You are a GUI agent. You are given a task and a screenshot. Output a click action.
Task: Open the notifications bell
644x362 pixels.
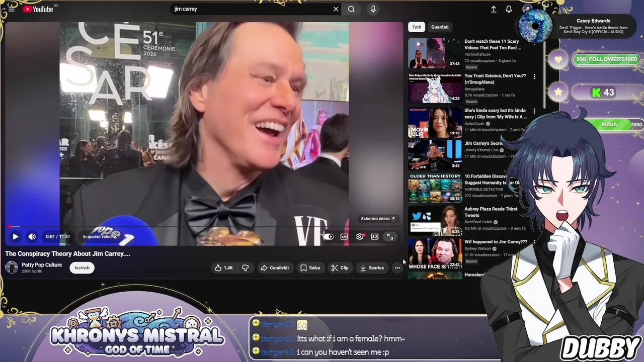click(x=509, y=9)
